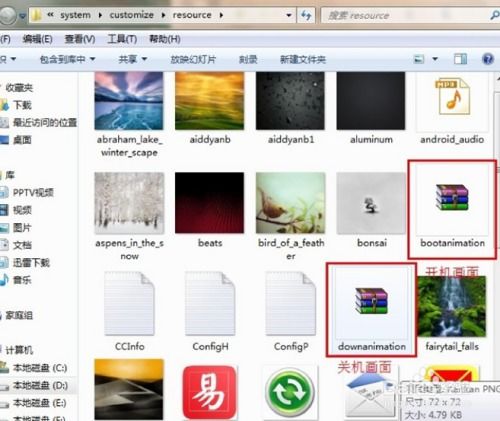Click the ConfigH file icon
This screenshot has width=500, height=421.
click(210, 303)
